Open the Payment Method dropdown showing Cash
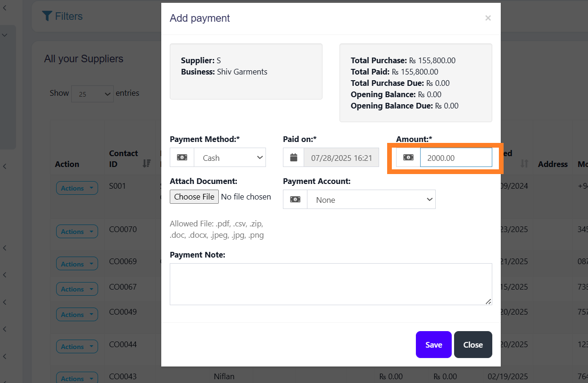588x383 pixels. [x=230, y=158]
